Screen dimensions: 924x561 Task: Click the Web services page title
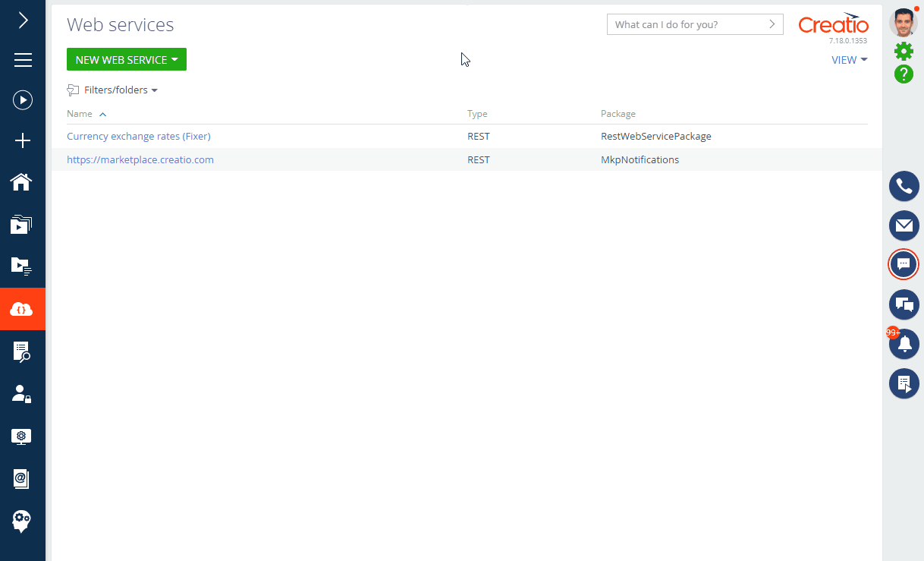(x=121, y=24)
